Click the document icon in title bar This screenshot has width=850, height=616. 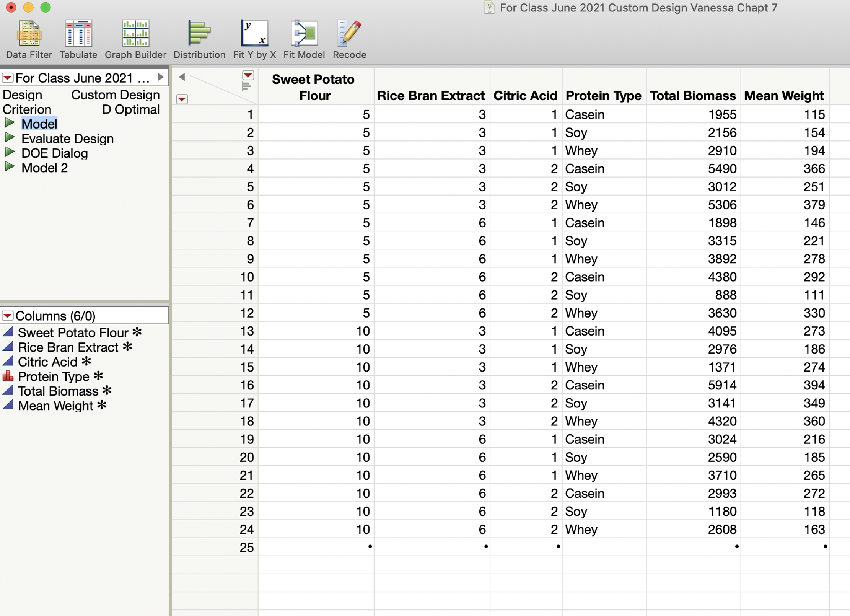(489, 8)
